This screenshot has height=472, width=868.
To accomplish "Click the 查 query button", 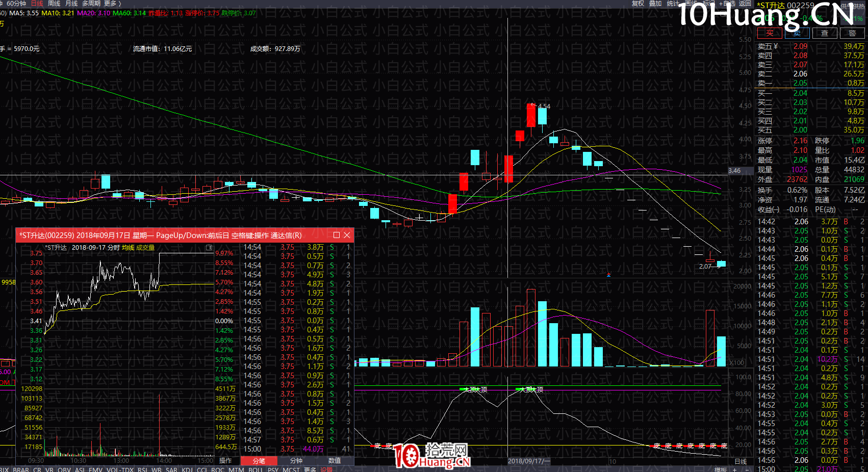I will point(825,33).
